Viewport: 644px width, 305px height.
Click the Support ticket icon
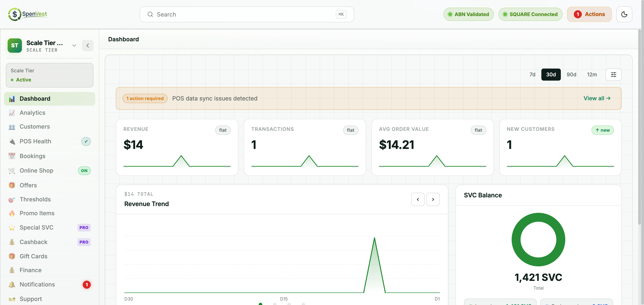(12, 299)
